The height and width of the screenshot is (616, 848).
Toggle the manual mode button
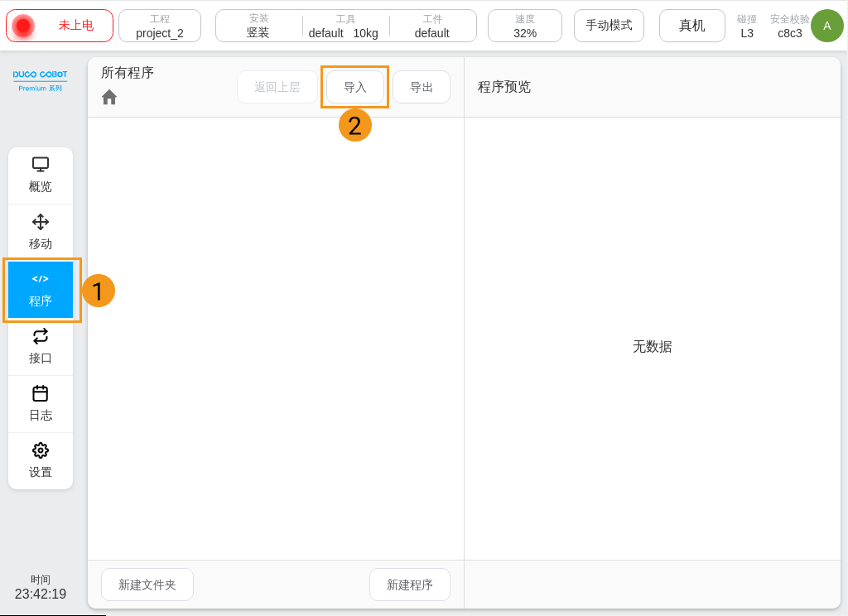click(609, 26)
